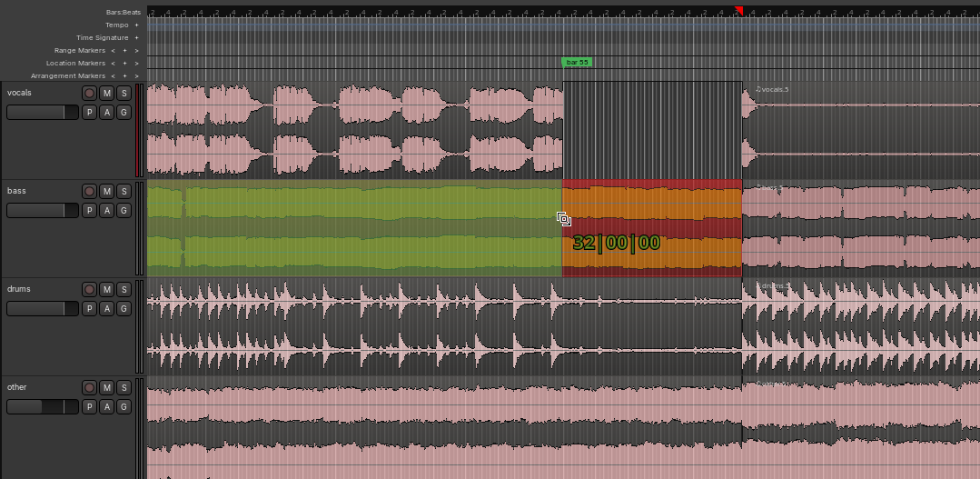Image resolution: width=980 pixels, height=479 pixels.
Task: Solo the vocals track
Action: coord(124,94)
